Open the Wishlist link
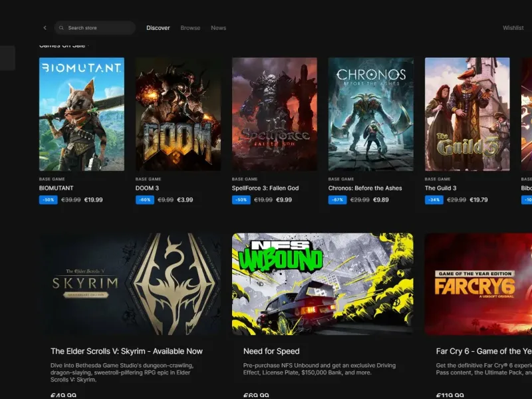This screenshot has width=532, height=399. [513, 28]
